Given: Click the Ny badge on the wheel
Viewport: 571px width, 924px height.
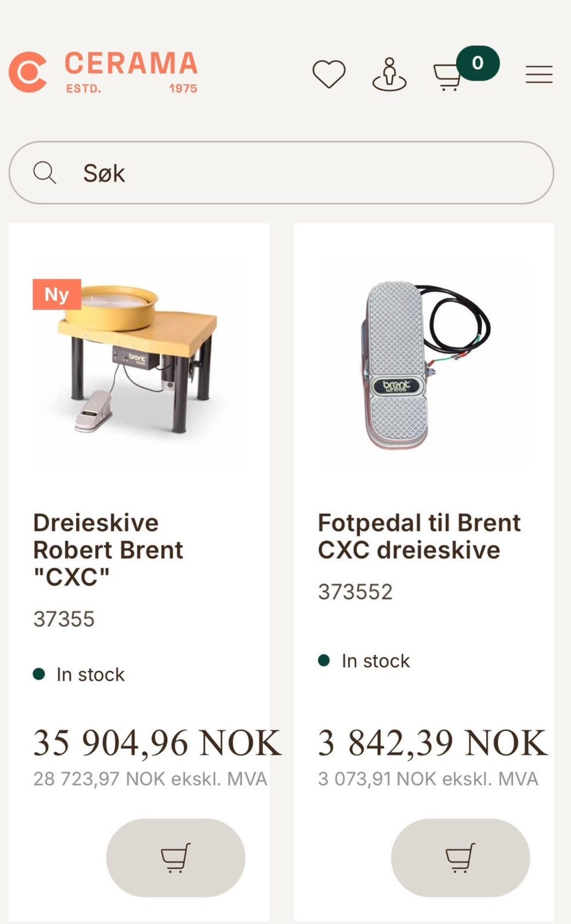Looking at the screenshot, I should (x=57, y=295).
